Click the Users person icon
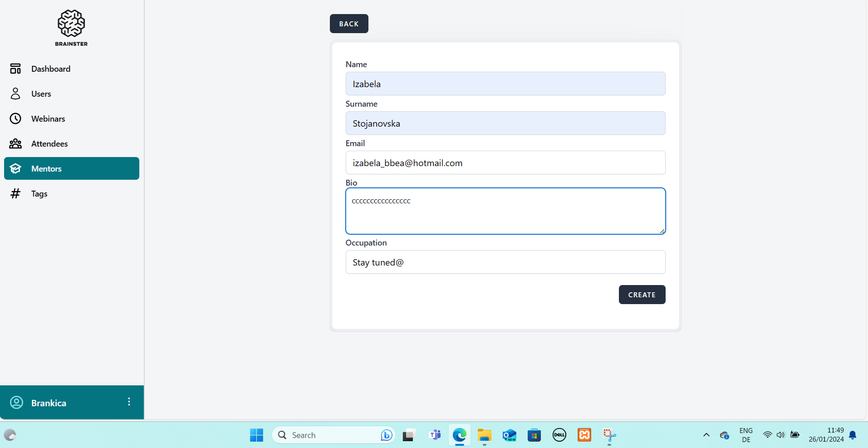The width and height of the screenshot is (868, 448). coord(15,94)
